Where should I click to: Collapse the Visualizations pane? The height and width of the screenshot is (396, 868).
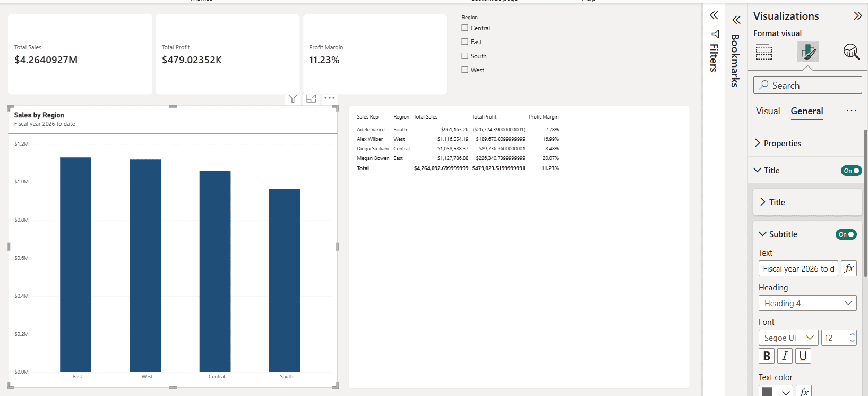pos(857,16)
